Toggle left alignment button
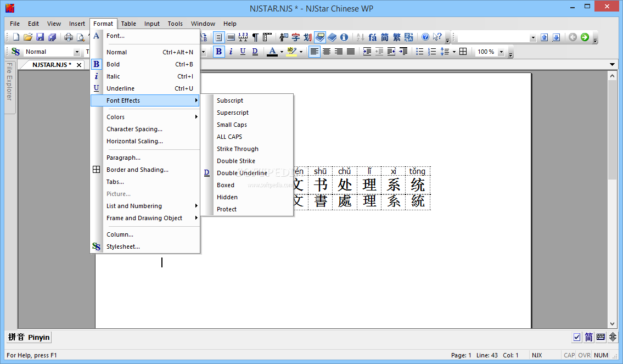The height and width of the screenshot is (364, 623). pos(315,52)
